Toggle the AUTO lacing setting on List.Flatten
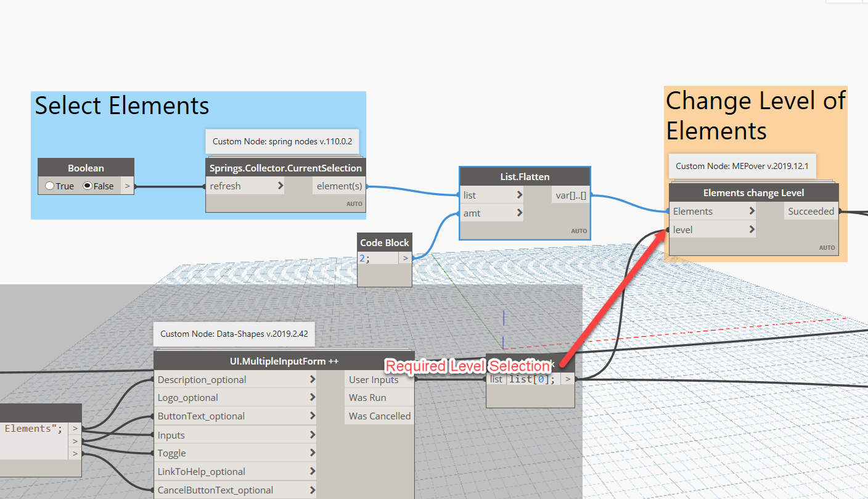This screenshot has height=499, width=868. pos(579,231)
